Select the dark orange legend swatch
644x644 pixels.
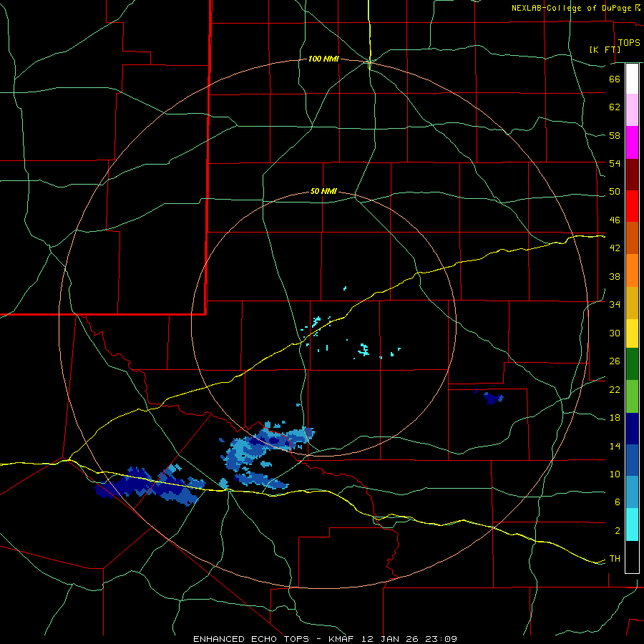pos(632,238)
